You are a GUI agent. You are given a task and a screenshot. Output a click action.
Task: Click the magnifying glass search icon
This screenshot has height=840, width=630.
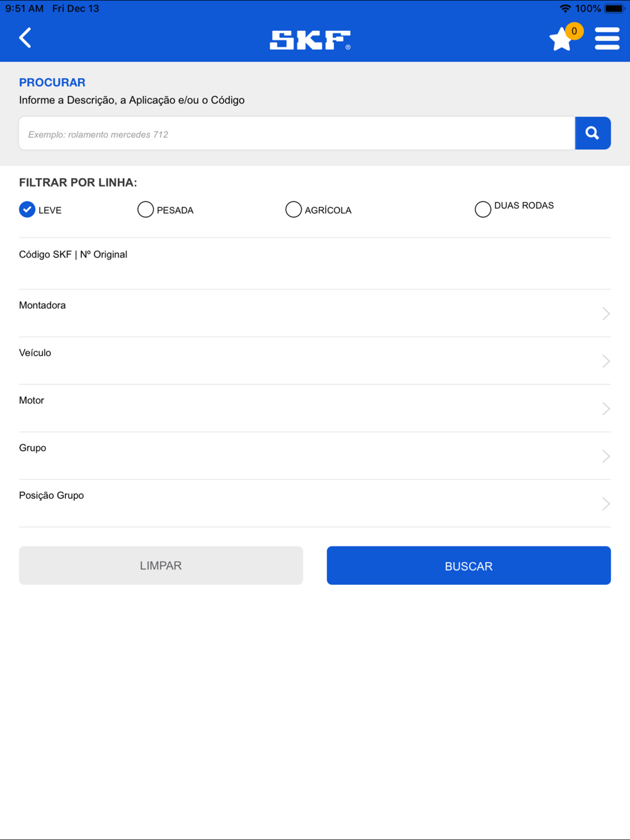[593, 133]
